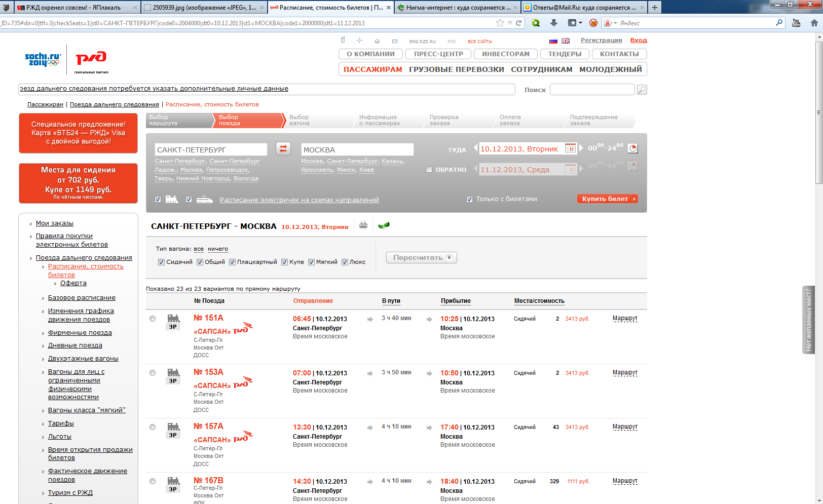Click the site search magnifier icon
This screenshot has height=504, width=823.
642,90
